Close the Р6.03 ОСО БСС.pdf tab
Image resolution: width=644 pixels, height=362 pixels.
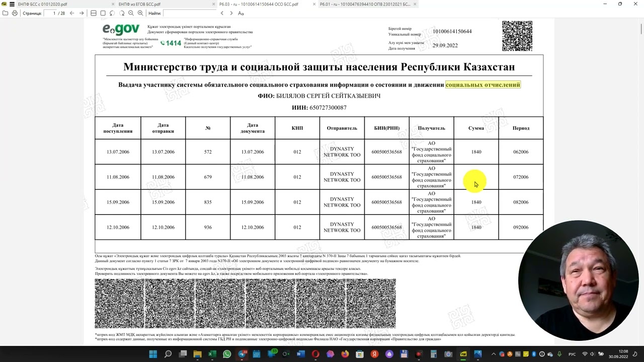pos(314,4)
